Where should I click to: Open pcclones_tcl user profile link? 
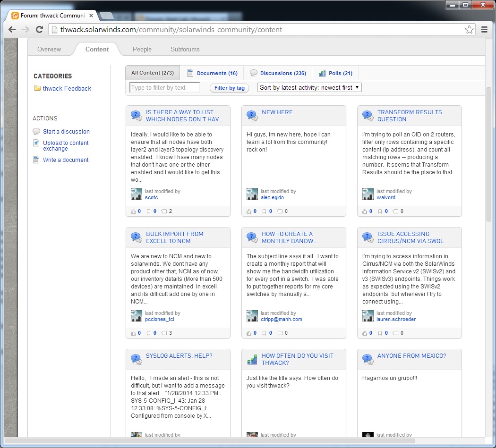tap(160, 319)
